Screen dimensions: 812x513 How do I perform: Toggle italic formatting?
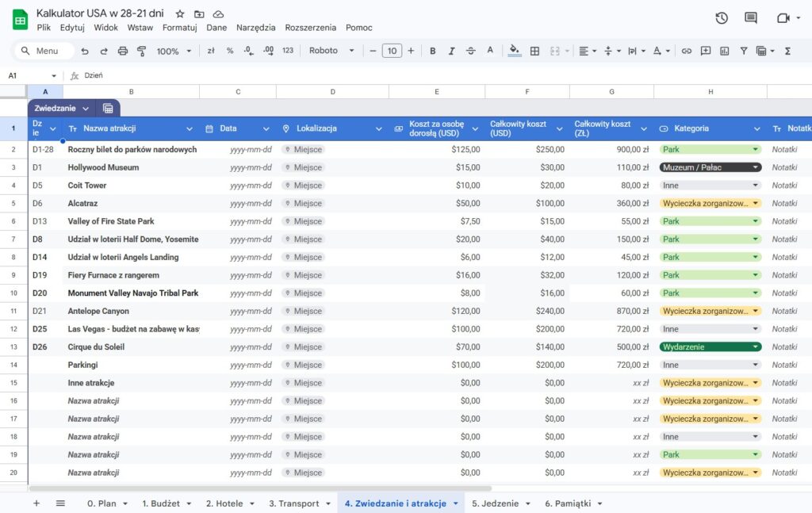(452, 51)
